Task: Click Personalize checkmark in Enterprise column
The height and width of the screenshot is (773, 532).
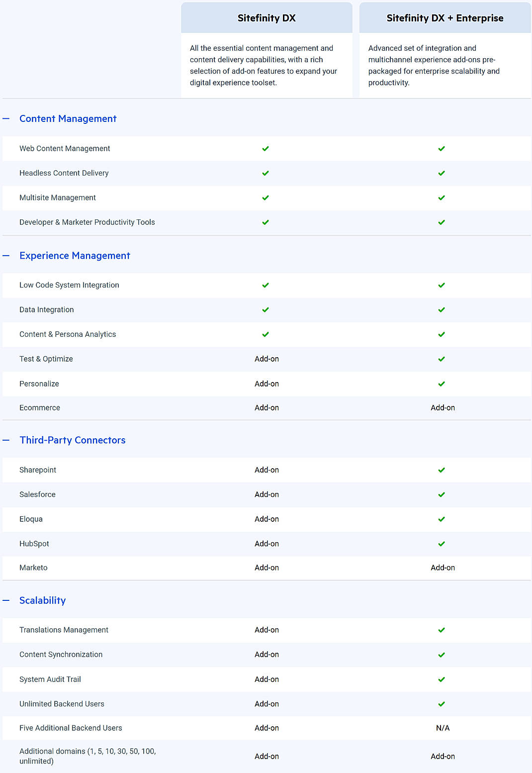Action: click(442, 384)
